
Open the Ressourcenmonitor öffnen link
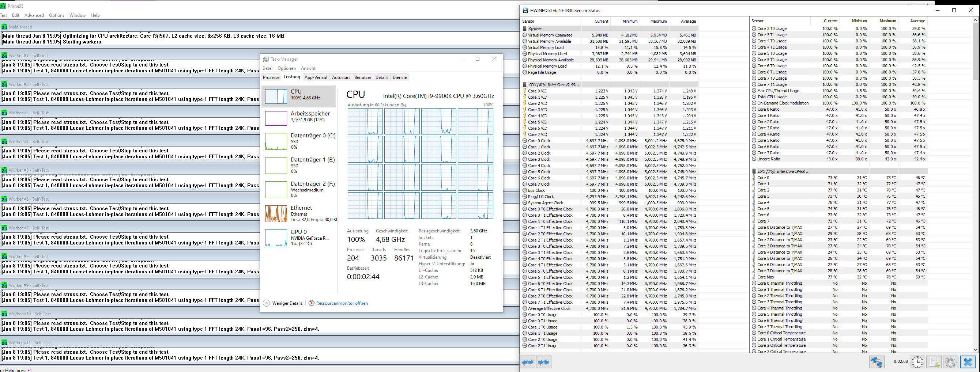tap(342, 303)
